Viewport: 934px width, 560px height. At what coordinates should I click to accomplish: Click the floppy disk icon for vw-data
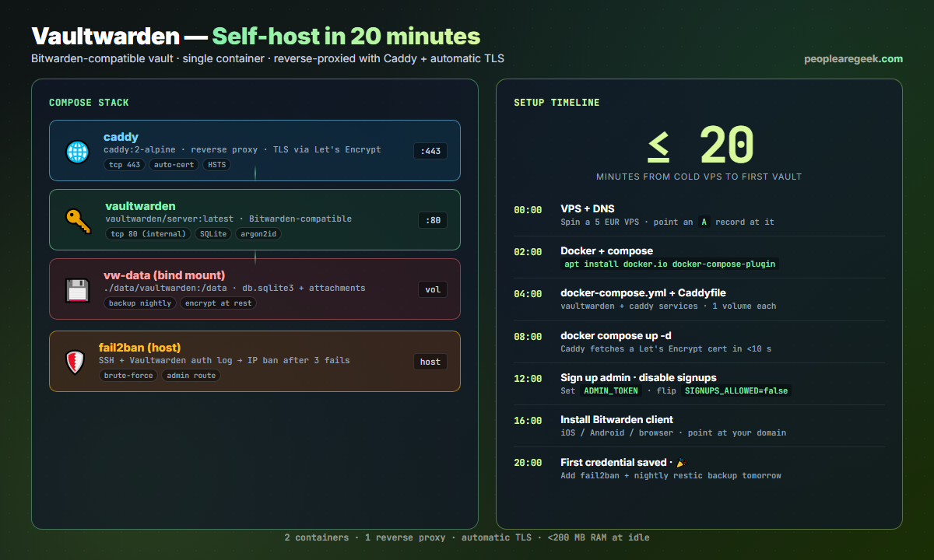pyautogui.click(x=78, y=289)
